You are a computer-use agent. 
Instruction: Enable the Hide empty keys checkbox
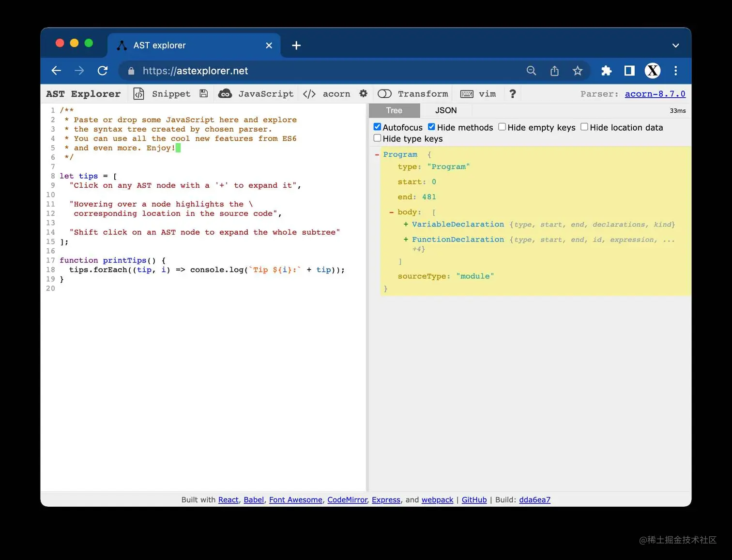(502, 127)
